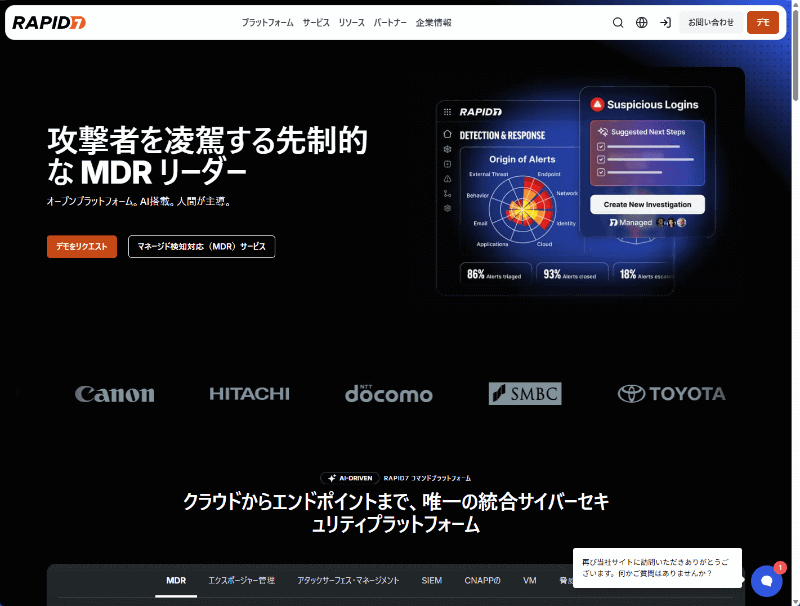This screenshot has height=606, width=800.
Task: Click the NTT docomo customer logo
Action: pyautogui.click(x=389, y=393)
